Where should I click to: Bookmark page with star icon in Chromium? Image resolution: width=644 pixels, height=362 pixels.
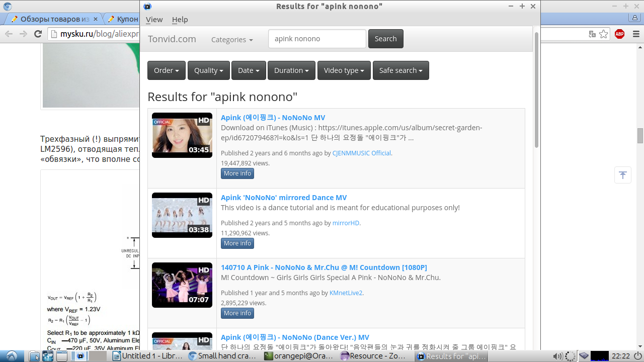pyautogui.click(x=604, y=34)
